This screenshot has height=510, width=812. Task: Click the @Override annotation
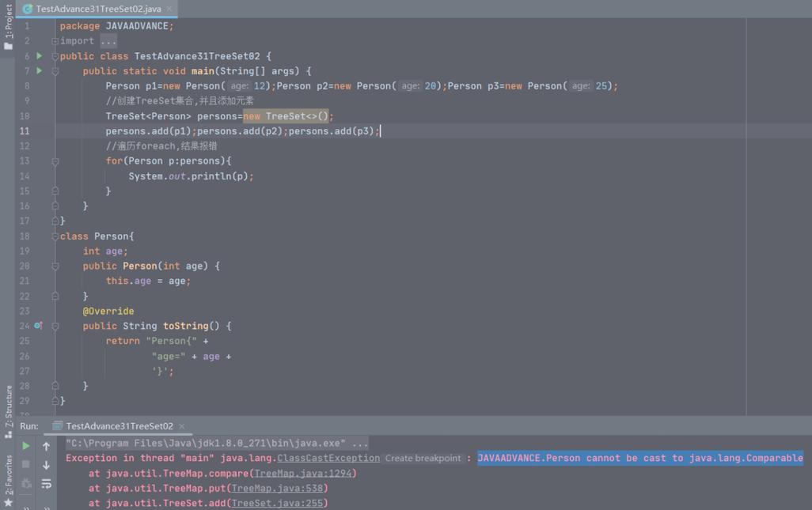[108, 312]
